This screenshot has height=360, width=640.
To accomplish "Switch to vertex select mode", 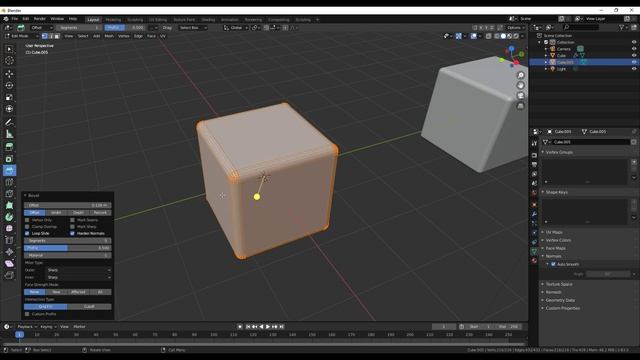I will click(45, 36).
